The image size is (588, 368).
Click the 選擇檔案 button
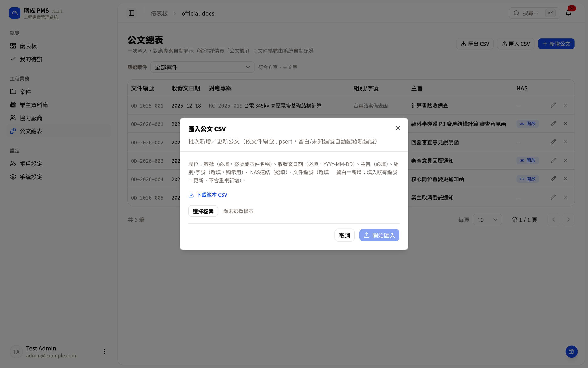[203, 211]
